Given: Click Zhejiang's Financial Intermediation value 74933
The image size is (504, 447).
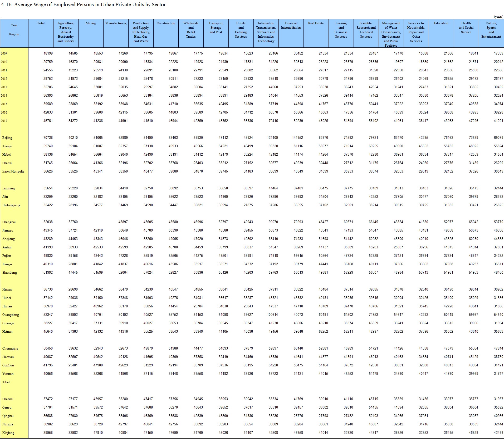Looking at the screenshot, I should click(x=298, y=239).
